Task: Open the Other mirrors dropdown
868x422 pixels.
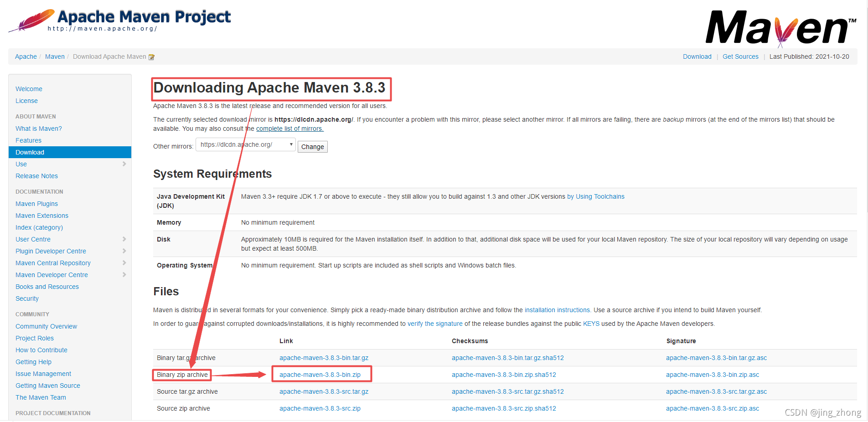Action: pos(246,145)
